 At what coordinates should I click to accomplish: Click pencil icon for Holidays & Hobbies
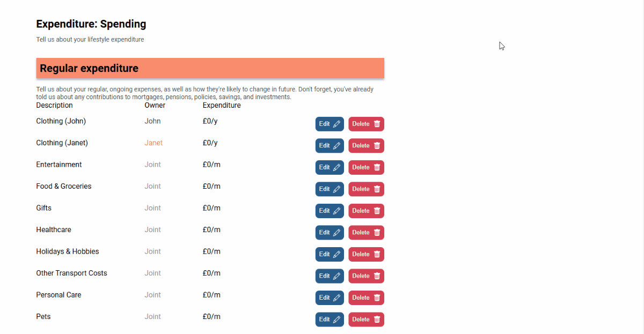tap(337, 254)
